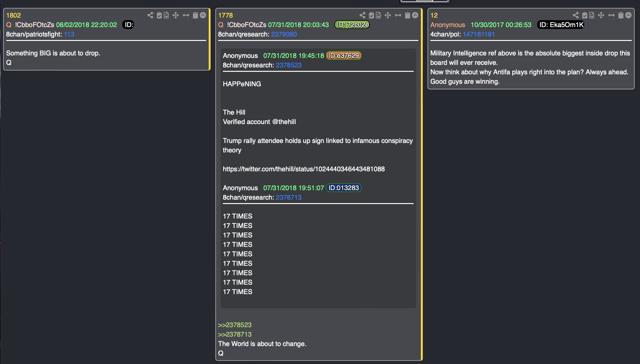Click clipboard-check icon on post 1778
This screenshot has height=364, width=640.
[x=371, y=15]
